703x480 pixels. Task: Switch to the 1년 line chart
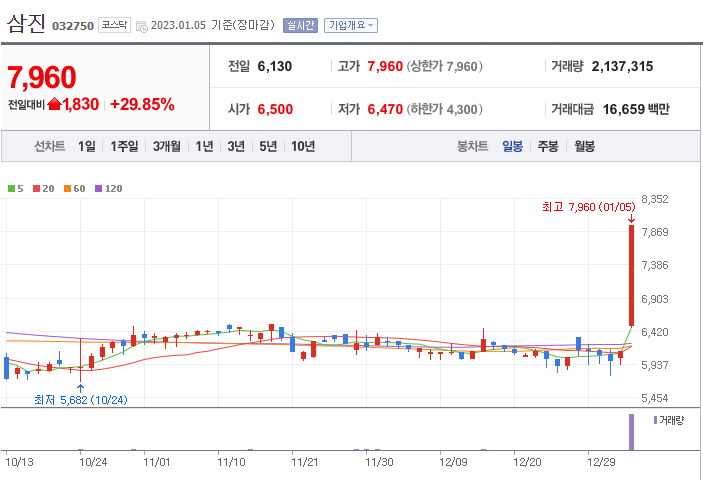tap(204, 146)
